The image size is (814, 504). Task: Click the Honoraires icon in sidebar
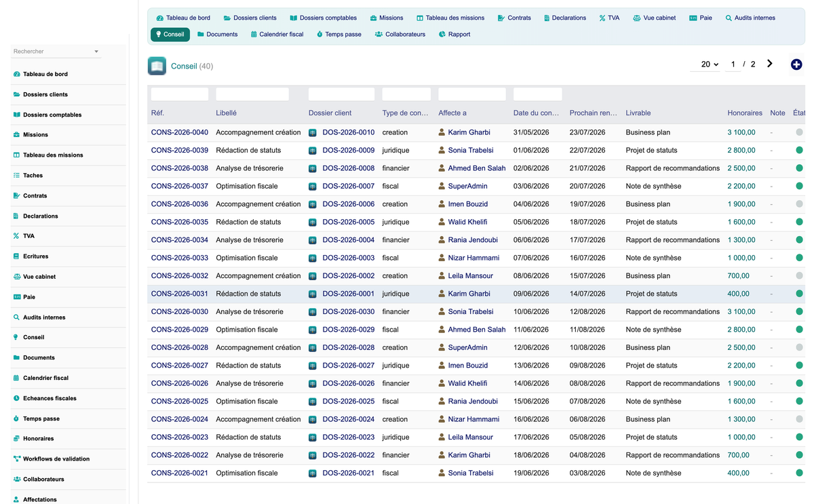point(16,439)
